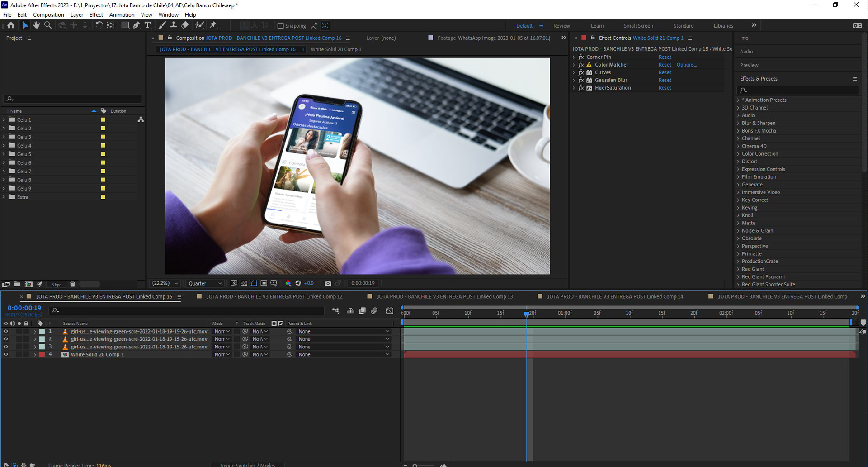Hide the White Solid 28 Comp 1 layer
The width and height of the screenshot is (868, 467).
(6, 354)
